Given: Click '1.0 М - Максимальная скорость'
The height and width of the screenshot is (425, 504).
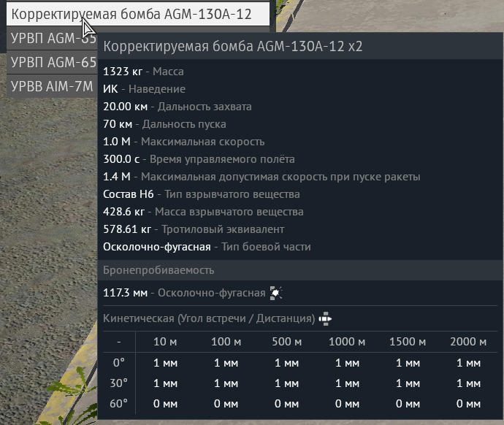Looking at the screenshot, I should [x=184, y=142].
